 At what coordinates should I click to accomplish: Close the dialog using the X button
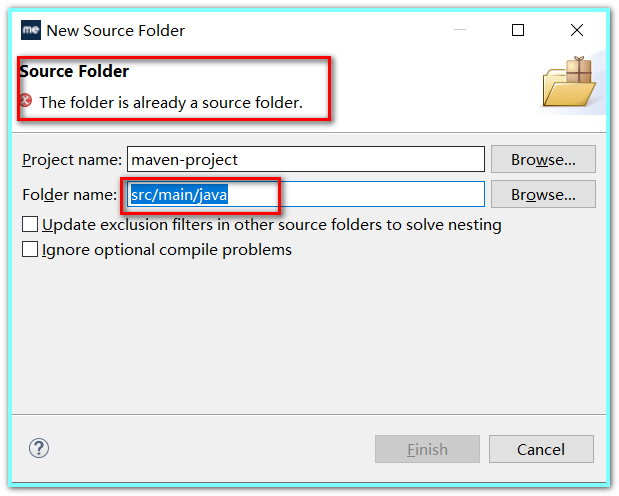577,30
